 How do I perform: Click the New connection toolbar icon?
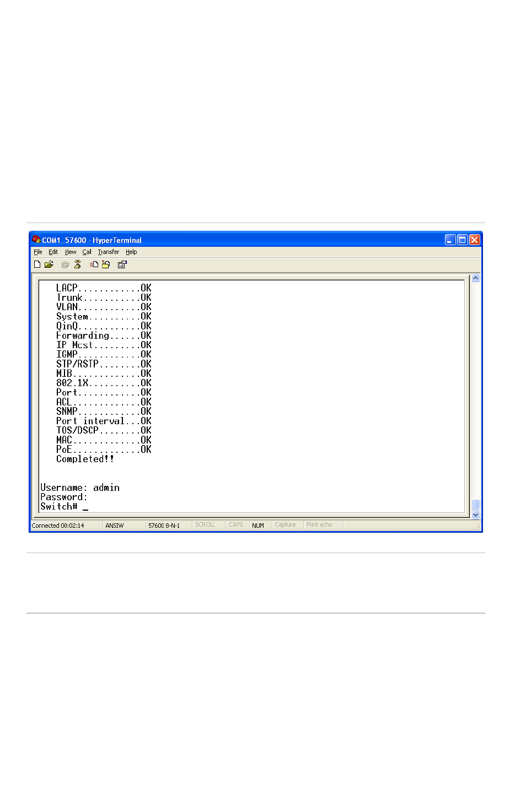coord(37,264)
